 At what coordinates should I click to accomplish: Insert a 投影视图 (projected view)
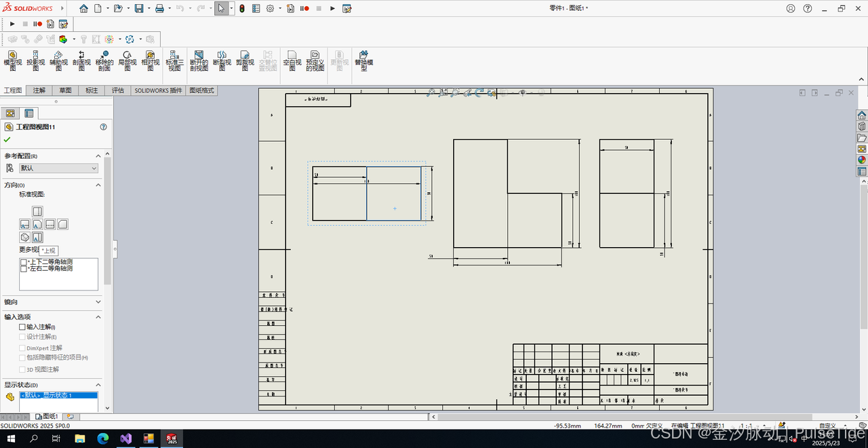pyautogui.click(x=35, y=60)
